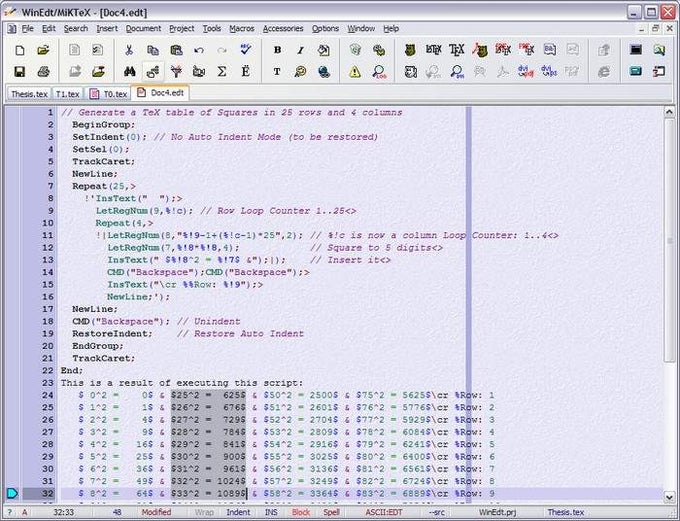Click the Italic formatting icon
This screenshot has height=521, width=680.
[x=300, y=49]
